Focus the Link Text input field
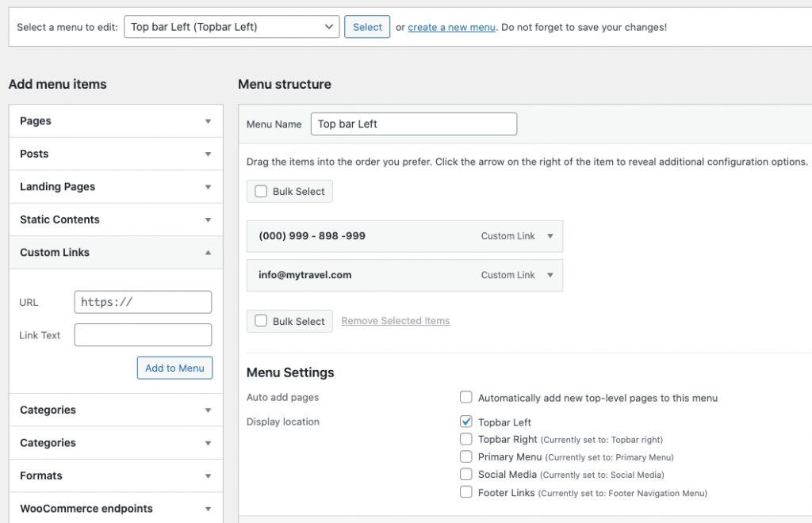812x523 pixels. (x=143, y=334)
